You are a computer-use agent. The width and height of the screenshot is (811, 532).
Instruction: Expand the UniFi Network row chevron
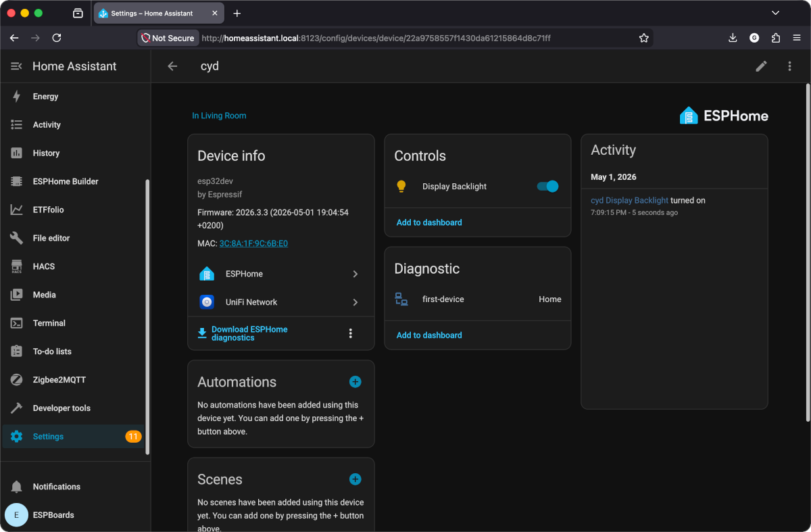355,302
